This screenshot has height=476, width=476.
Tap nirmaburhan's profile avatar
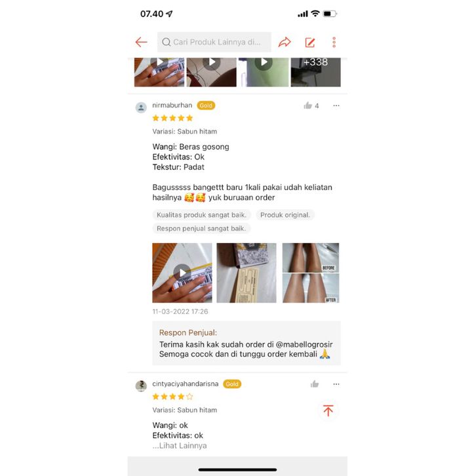[x=141, y=108]
